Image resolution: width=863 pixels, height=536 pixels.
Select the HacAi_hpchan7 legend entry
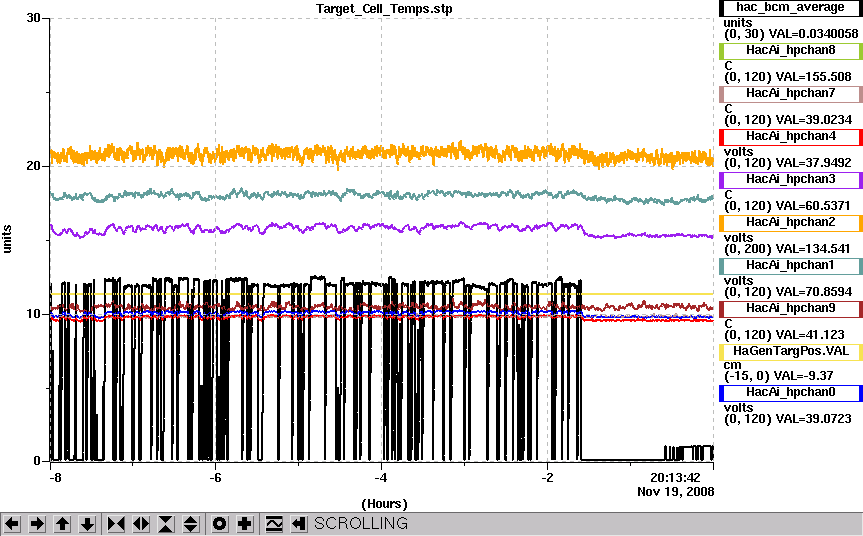point(790,94)
